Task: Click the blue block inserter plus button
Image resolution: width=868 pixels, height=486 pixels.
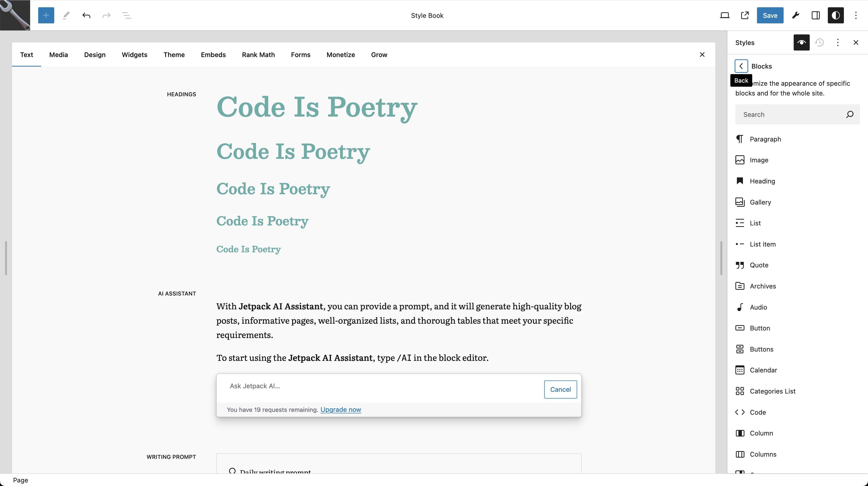Action: click(x=46, y=15)
